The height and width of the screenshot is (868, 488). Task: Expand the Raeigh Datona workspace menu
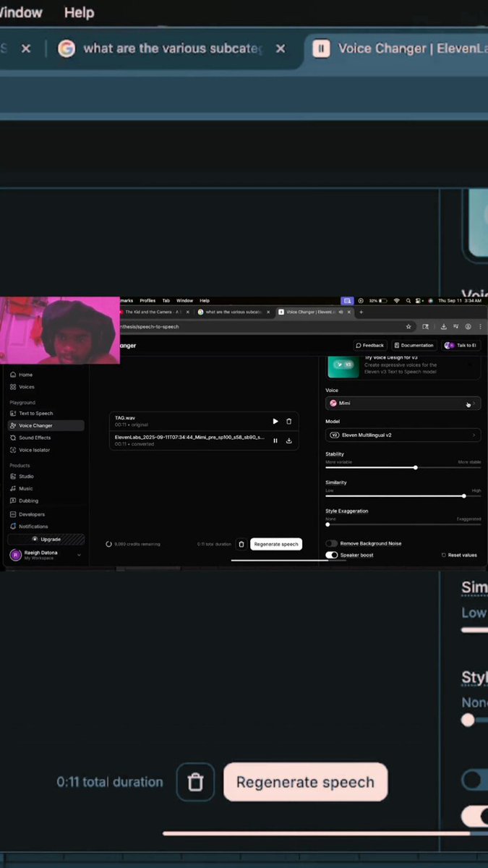pos(45,555)
